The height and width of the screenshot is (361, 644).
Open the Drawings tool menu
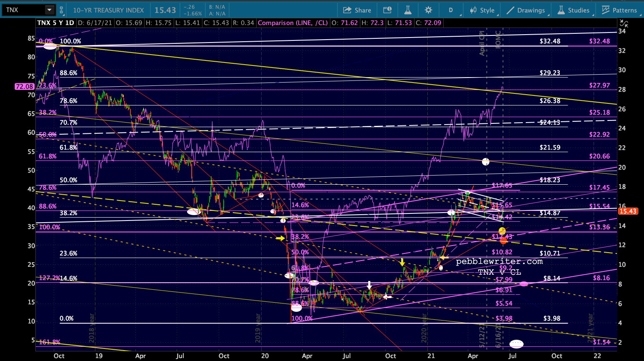526,10
